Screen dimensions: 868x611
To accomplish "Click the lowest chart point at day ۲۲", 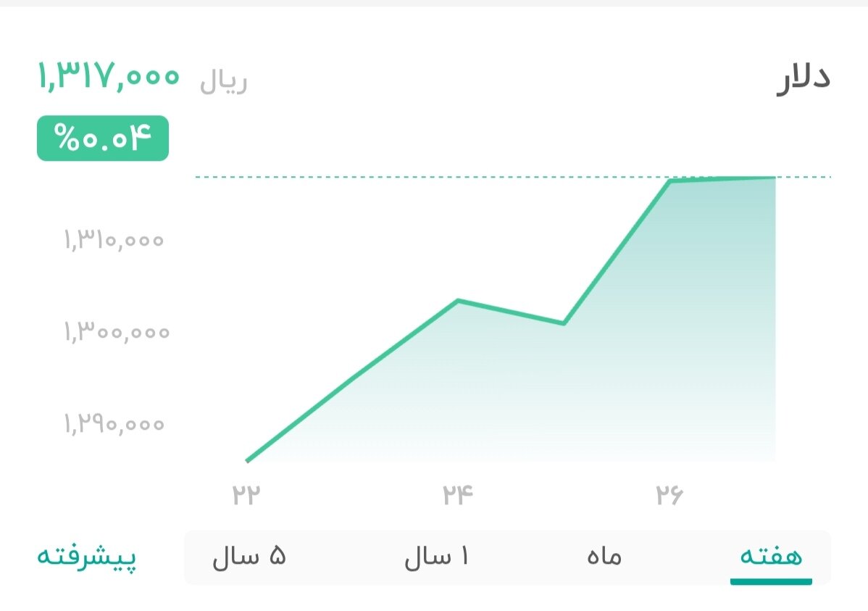I will (x=247, y=460).
